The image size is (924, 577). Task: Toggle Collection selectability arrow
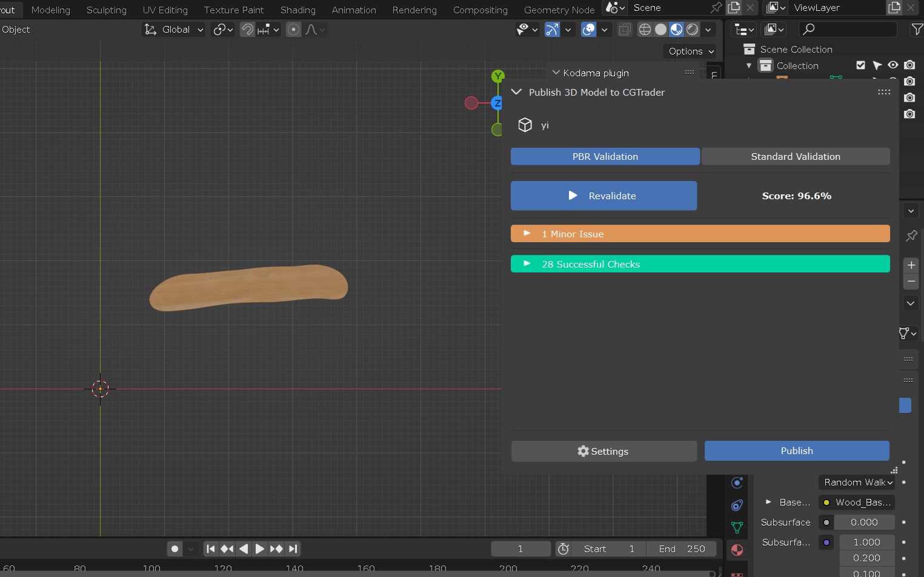877,65
